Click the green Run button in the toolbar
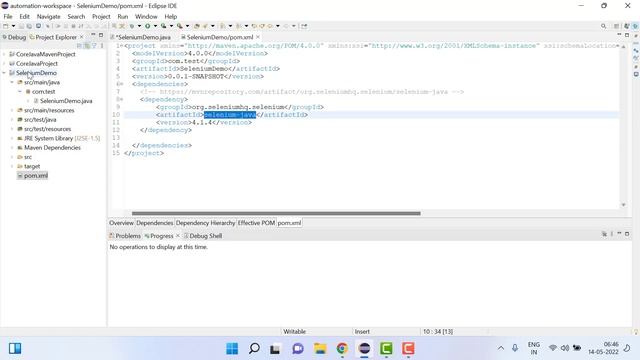This screenshot has width=640, height=360. 147,26
